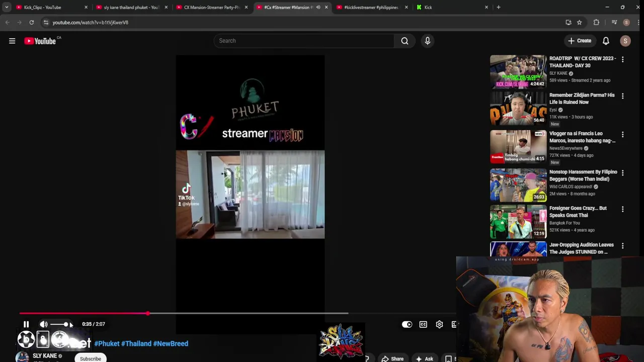644x362 pixels.
Task: Open Jaw-Dropping Audition video title
Action: [x=582, y=248]
